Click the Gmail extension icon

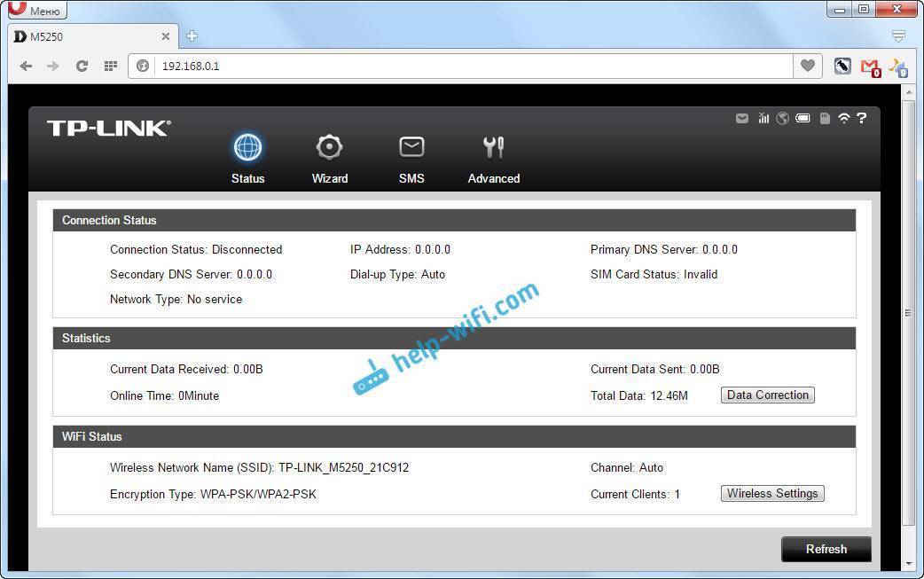point(871,67)
